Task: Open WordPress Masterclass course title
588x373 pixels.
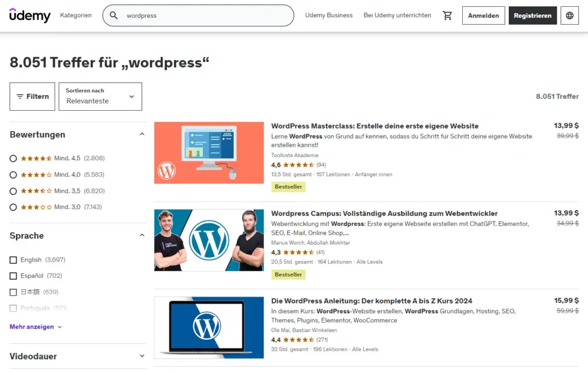Action: click(374, 126)
